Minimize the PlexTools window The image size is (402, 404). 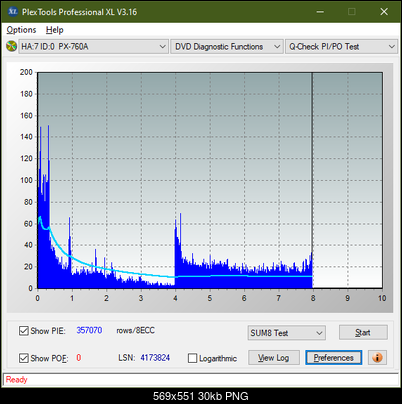pyautogui.click(x=320, y=12)
